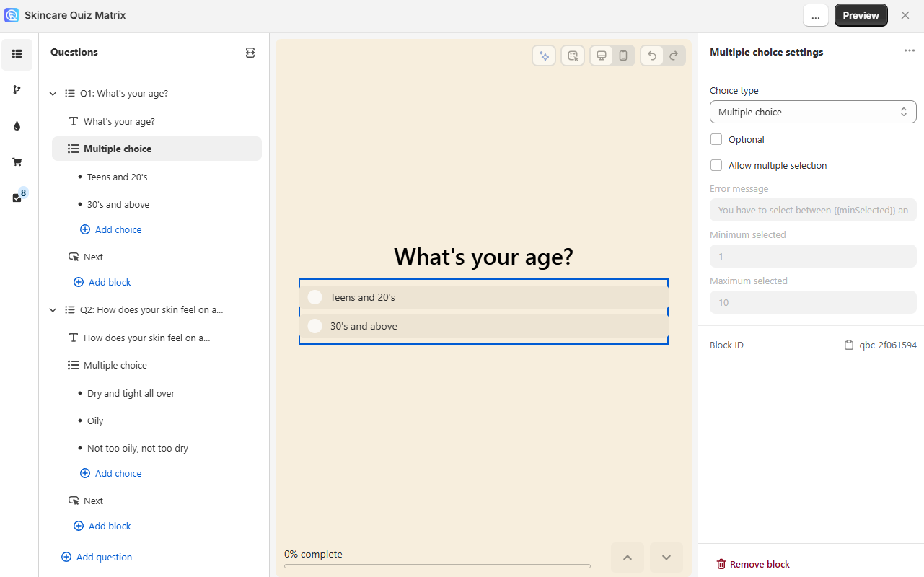Screen dimensions: 924x577
Task: Click Add block under Q2
Action: (102, 526)
